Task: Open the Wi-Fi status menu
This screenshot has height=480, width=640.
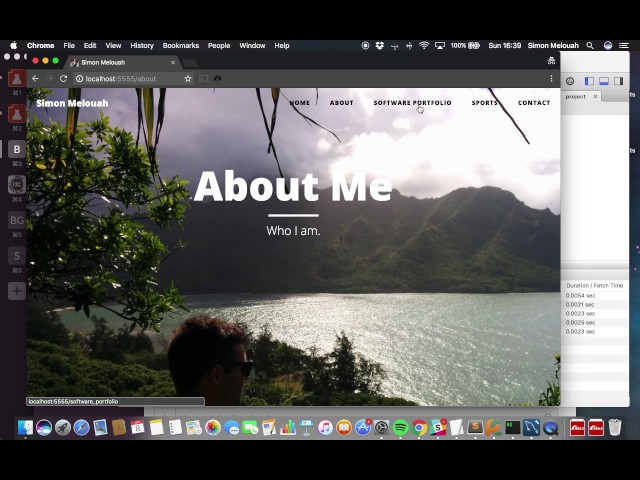Action: 424,45
